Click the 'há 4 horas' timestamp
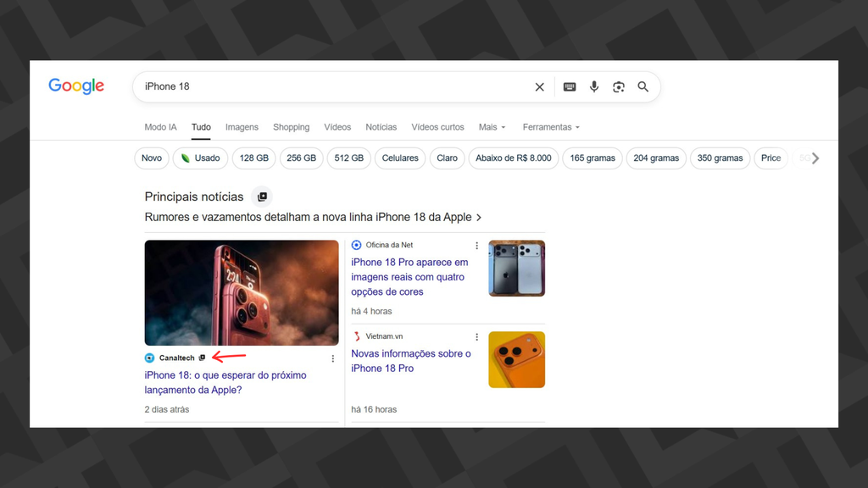This screenshot has width=868, height=488. 371,312
